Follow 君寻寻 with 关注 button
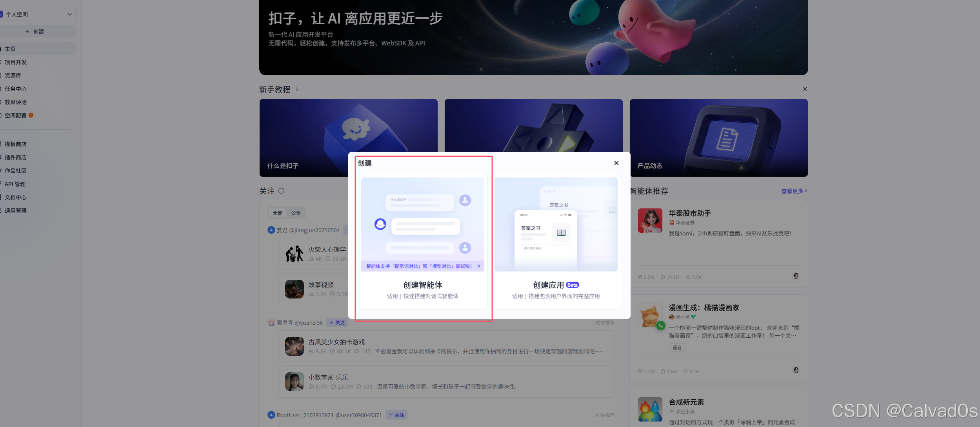 [337, 323]
